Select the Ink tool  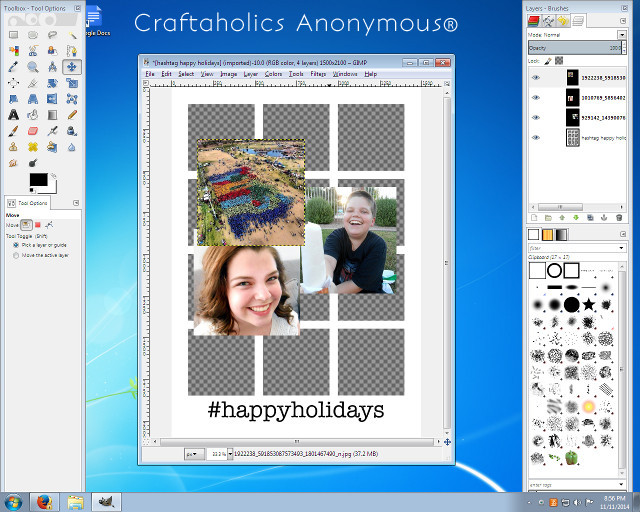[x=72, y=131]
